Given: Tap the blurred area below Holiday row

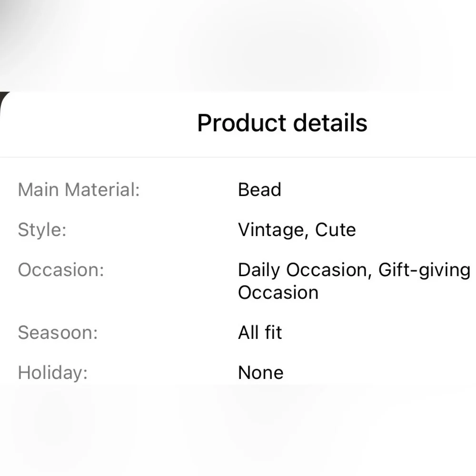Looking at the screenshot, I should (238, 430).
